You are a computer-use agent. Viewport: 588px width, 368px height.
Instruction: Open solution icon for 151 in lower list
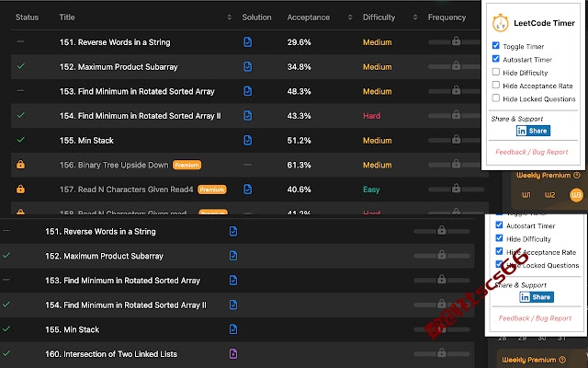(x=233, y=231)
